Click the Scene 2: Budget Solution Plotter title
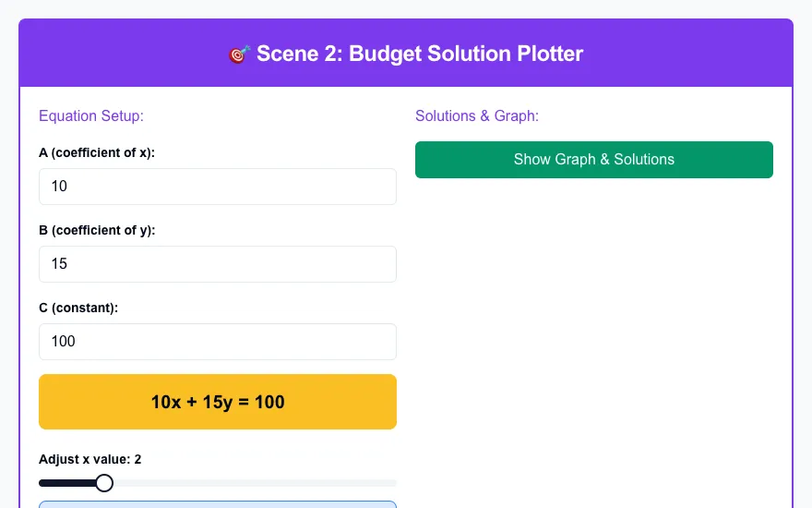This screenshot has height=508, width=812. pyautogui.click(x=420, y=54)
